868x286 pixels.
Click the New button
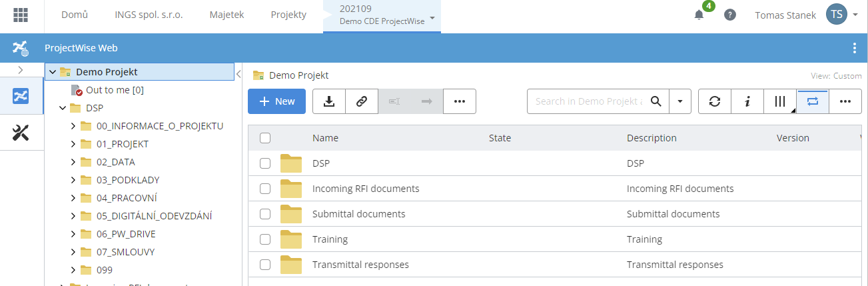[276, 101]
